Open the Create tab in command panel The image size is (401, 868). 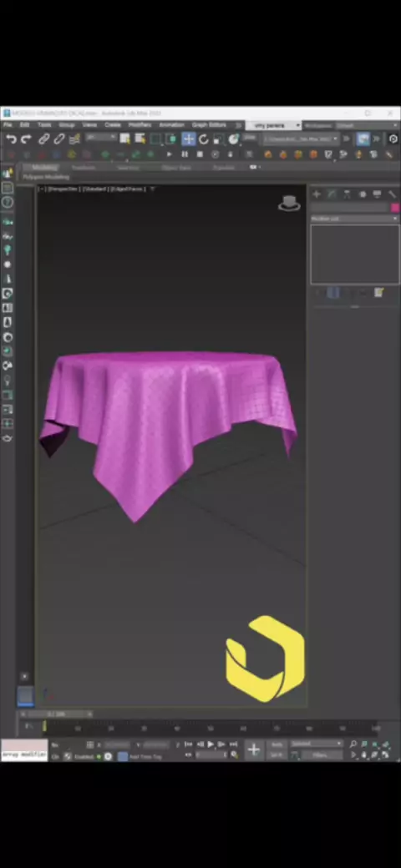(x=317, y=194)
